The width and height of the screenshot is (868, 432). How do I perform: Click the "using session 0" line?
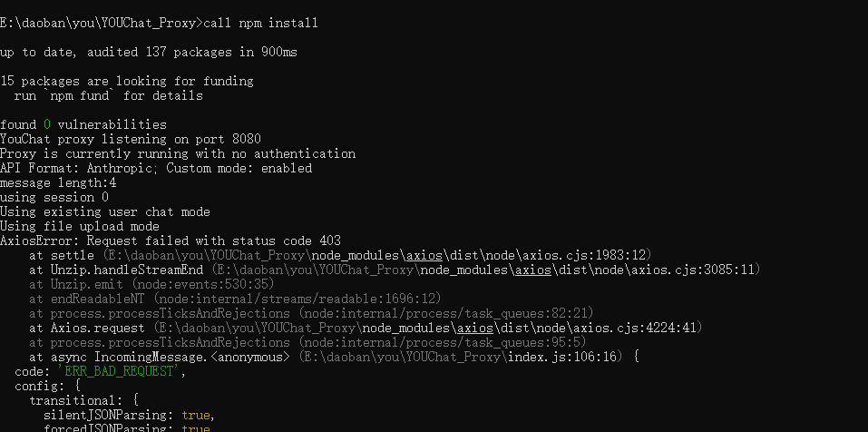tap(54, 197)
